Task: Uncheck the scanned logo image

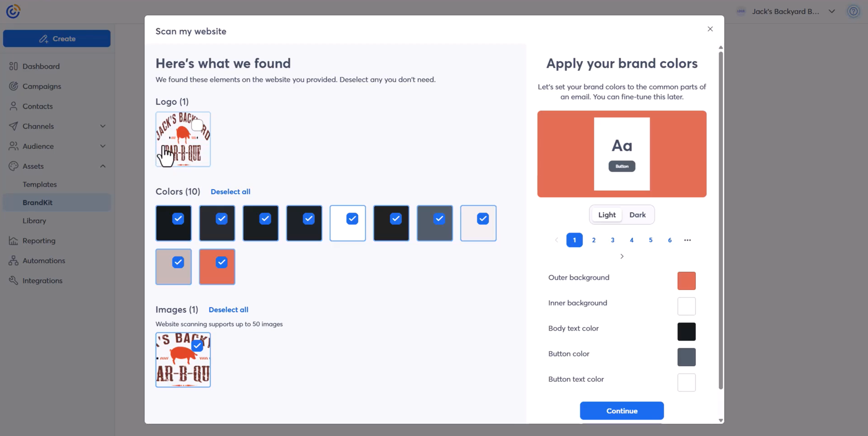Action: (x=196, y=124)
